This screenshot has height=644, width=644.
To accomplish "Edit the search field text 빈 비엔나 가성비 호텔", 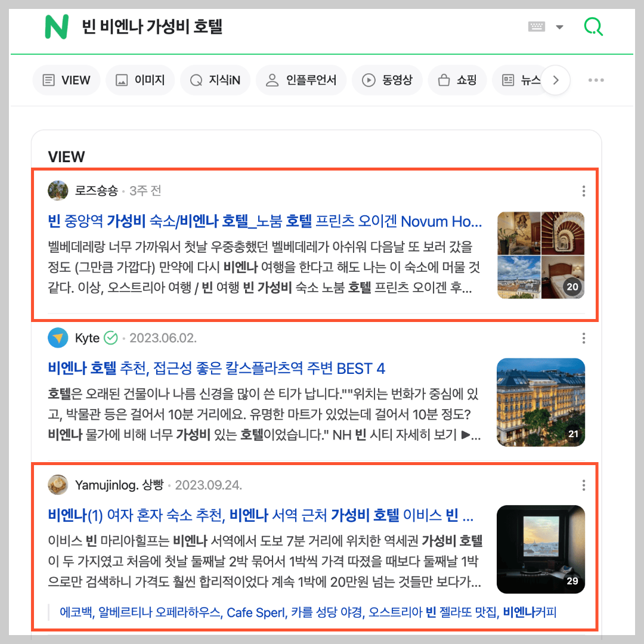I will (152, 27).
